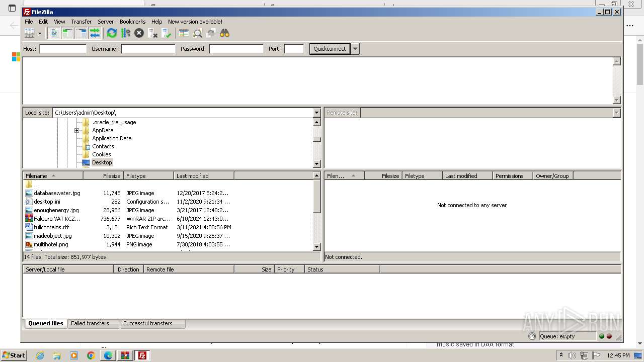
Task: Focus the Port input field
Action: tap(294, 49)
